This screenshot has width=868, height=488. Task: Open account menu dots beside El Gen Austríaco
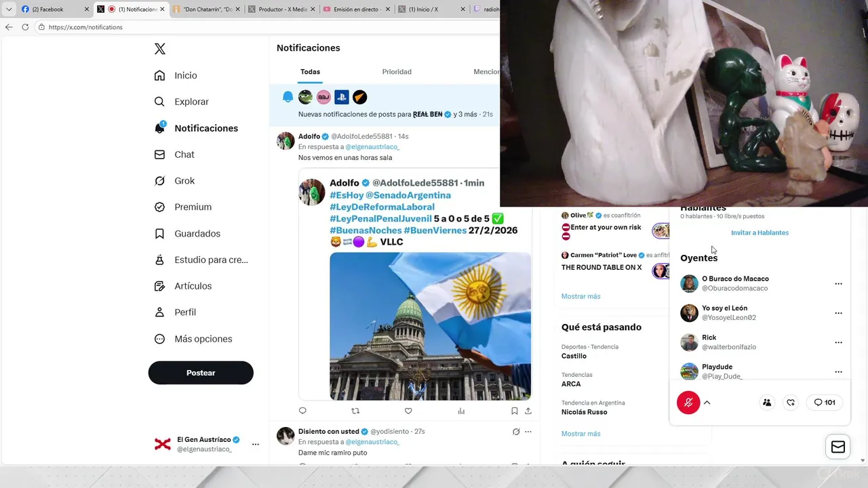tap(256, 445)
